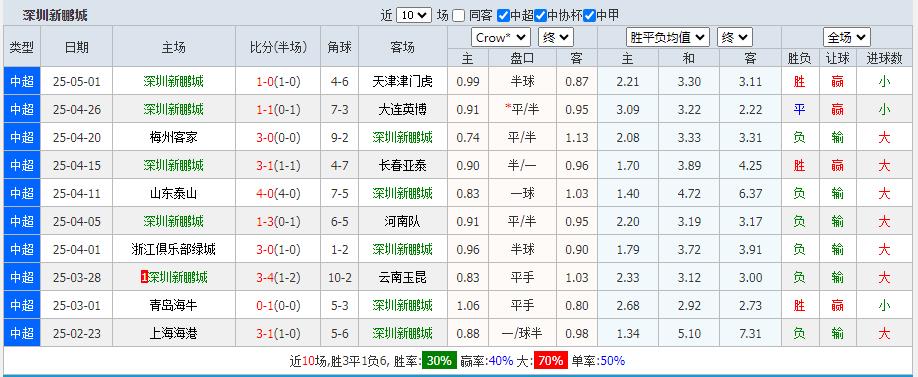Click the 中超 badge on 25-05-01 row
The width and height of the screenshot is (918, 377).
[22, 81]
